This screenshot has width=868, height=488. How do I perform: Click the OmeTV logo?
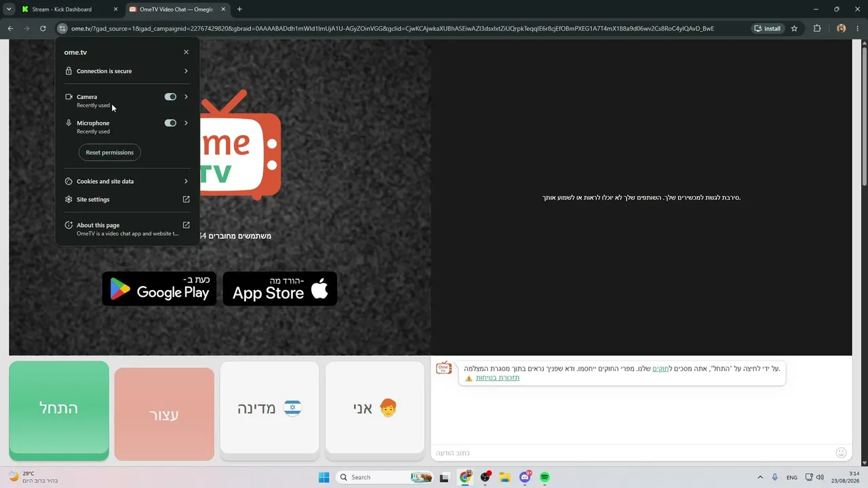point(240,144)
